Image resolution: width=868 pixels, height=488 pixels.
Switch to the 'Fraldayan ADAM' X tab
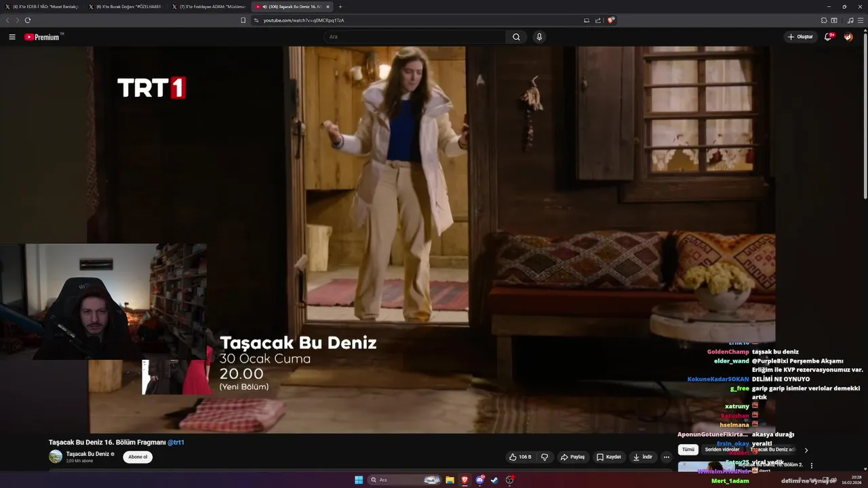pyautogui.click(x=208, y=6)
